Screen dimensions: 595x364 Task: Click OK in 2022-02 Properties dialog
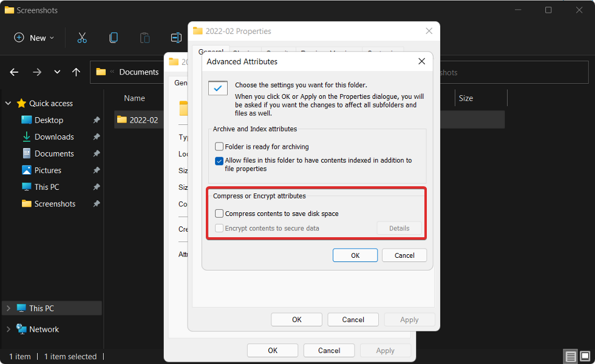click(x=296, y=320)
